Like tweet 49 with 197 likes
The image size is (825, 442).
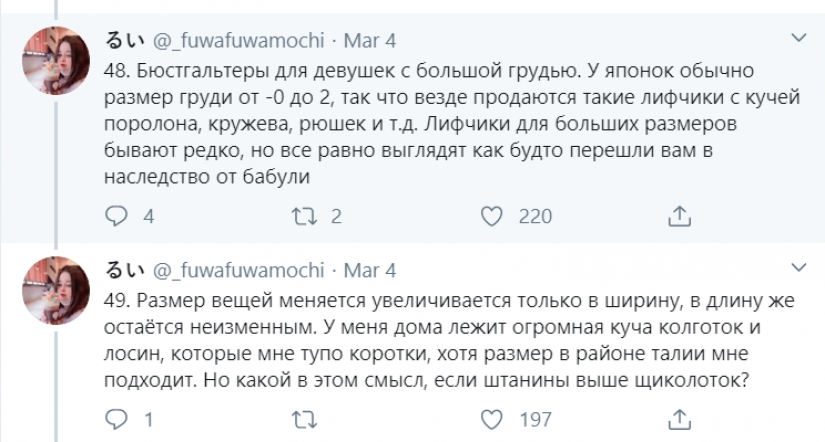coord(491,416)
